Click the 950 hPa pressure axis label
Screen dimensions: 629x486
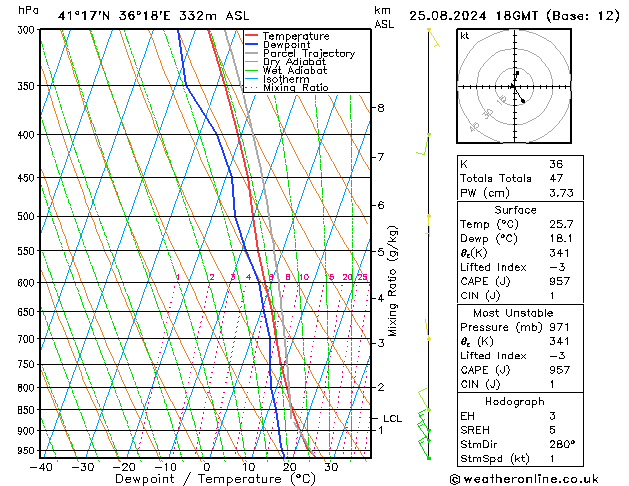click(28, 451)
